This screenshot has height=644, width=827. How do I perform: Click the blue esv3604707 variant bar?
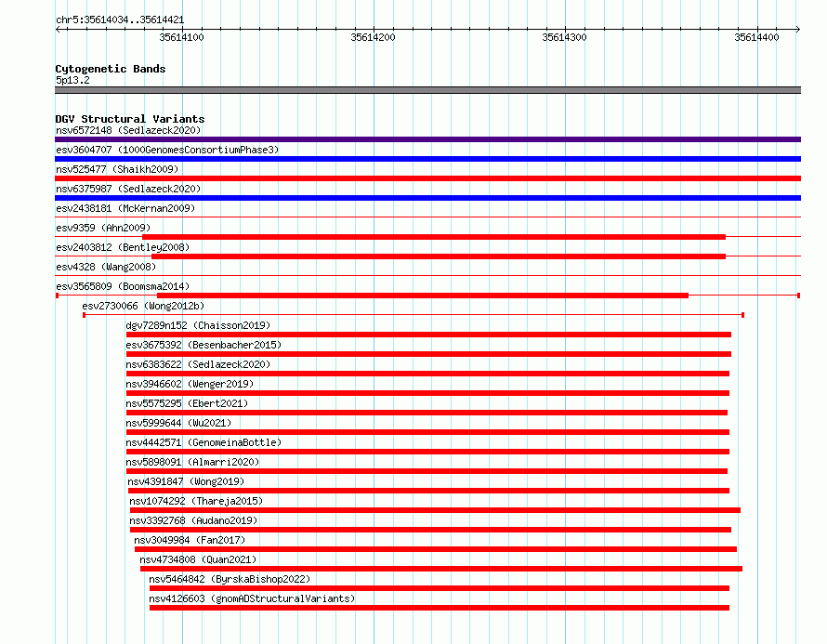point(427,159)
